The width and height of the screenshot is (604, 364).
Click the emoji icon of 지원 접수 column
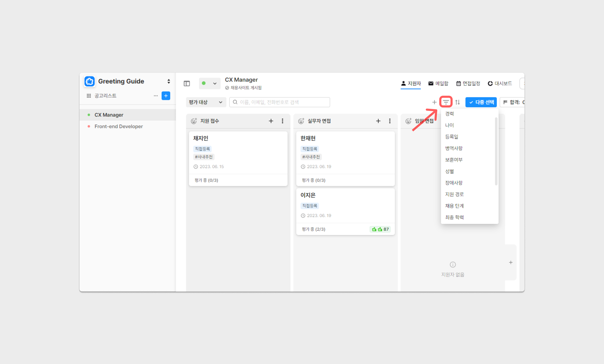pyautogui.click(x=194, y=121)
